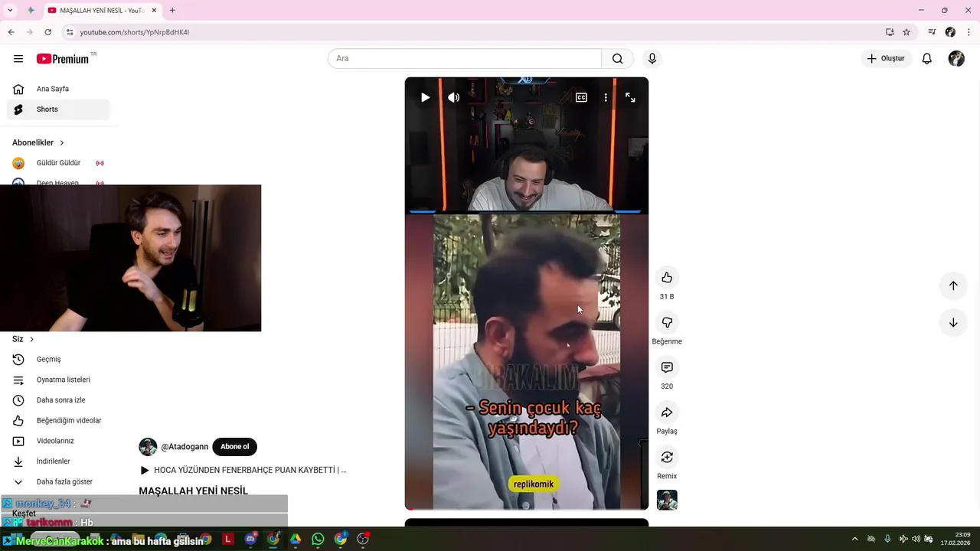The height and width of the screenshot is (551, 980).
Task: Show hidden tray icons chevron
Action: tap(854, 540)
